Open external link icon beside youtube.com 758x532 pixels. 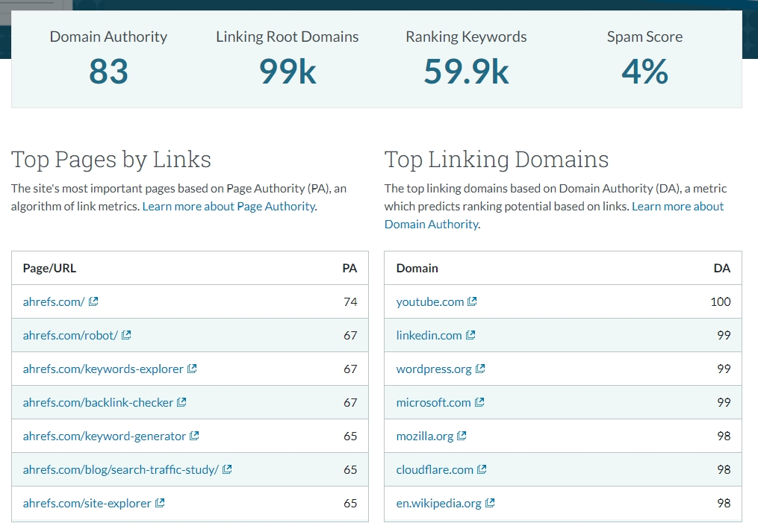[x=472, y=301]
